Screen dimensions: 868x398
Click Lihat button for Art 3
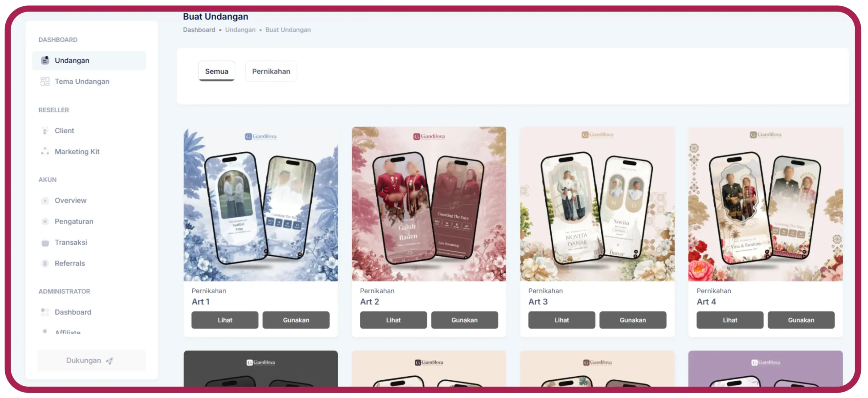coord(561,320)
